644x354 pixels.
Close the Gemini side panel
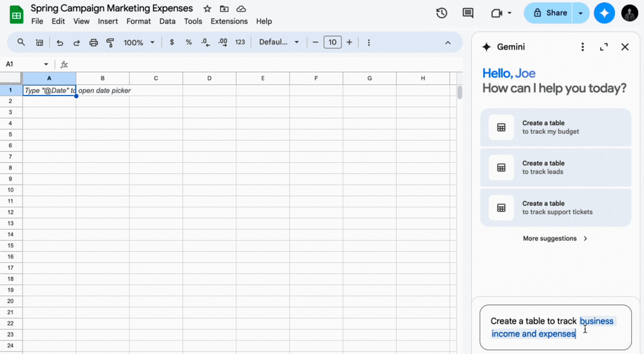click(x=625, y=47)
